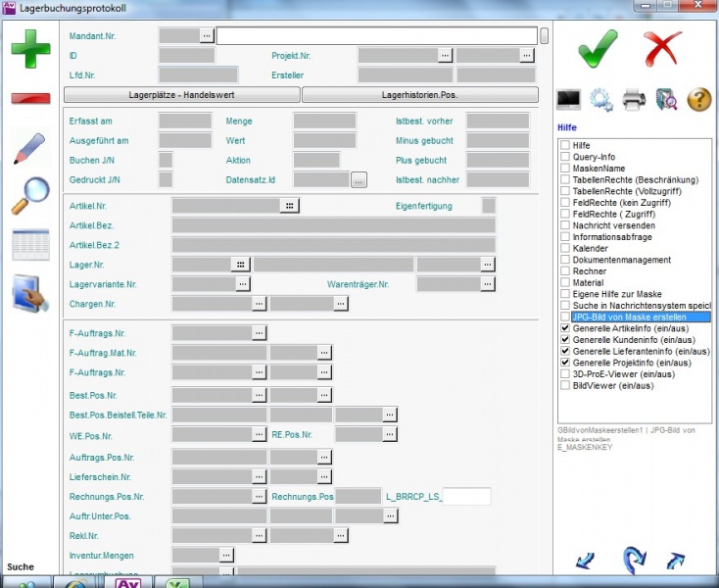Tick the Kalender checkbox
The width and height of the screenshot is (719, 588).
pyautogui.click(x=565, y=249)
